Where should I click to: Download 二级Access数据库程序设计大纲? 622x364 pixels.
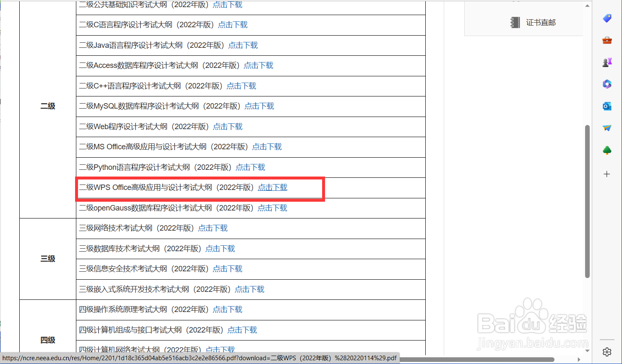pyautogui.click(x=258, y=65)
